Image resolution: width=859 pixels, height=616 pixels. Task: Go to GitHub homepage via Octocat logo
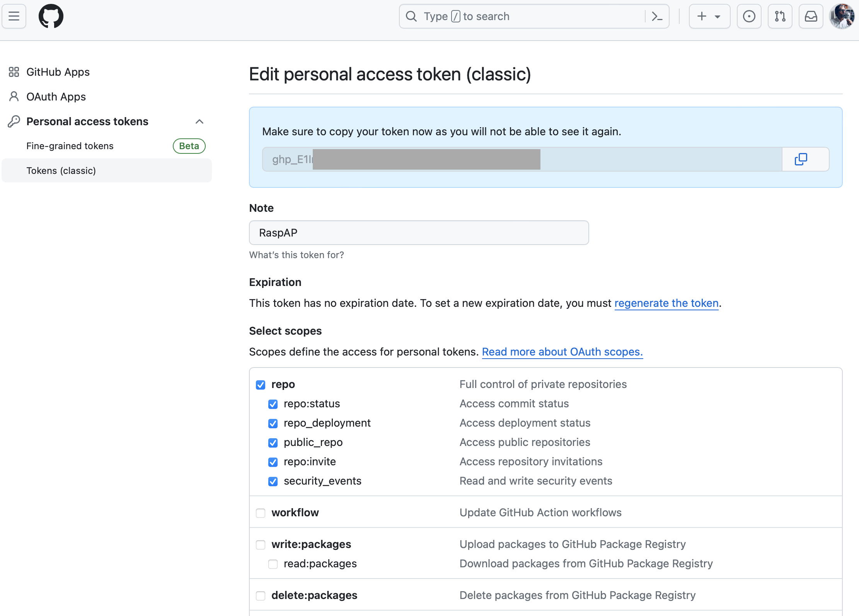(51, 16)
